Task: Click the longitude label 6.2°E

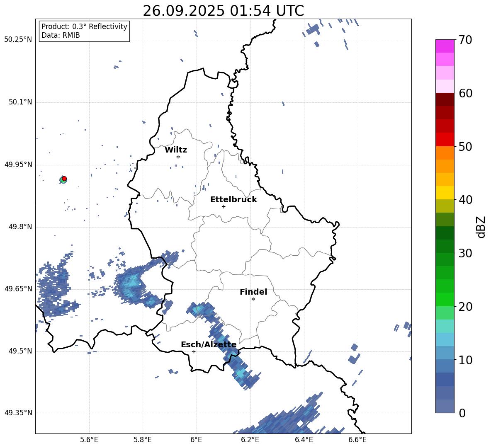Action: tap(250, 440)
